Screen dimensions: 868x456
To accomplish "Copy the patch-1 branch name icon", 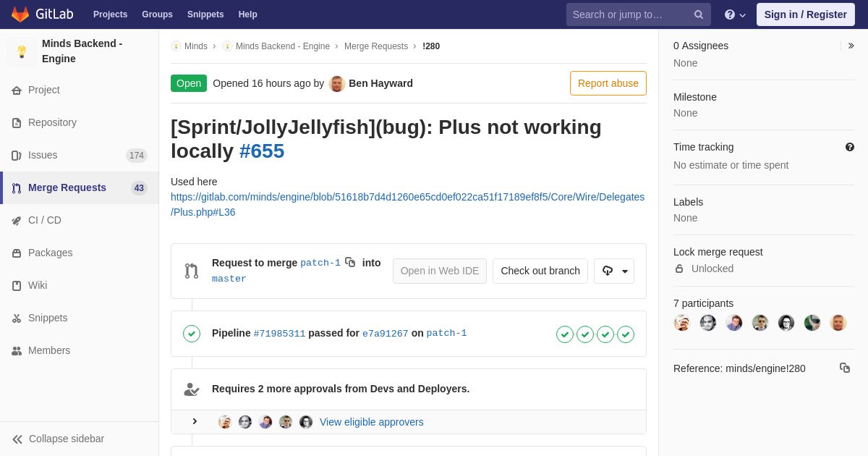I will pyautogui.click(x=350, y=262).
